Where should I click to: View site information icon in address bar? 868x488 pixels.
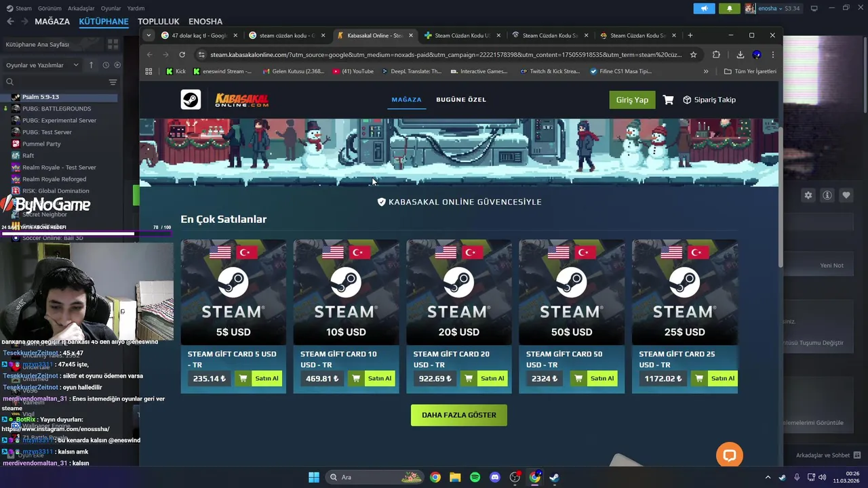tap(201, 54)
